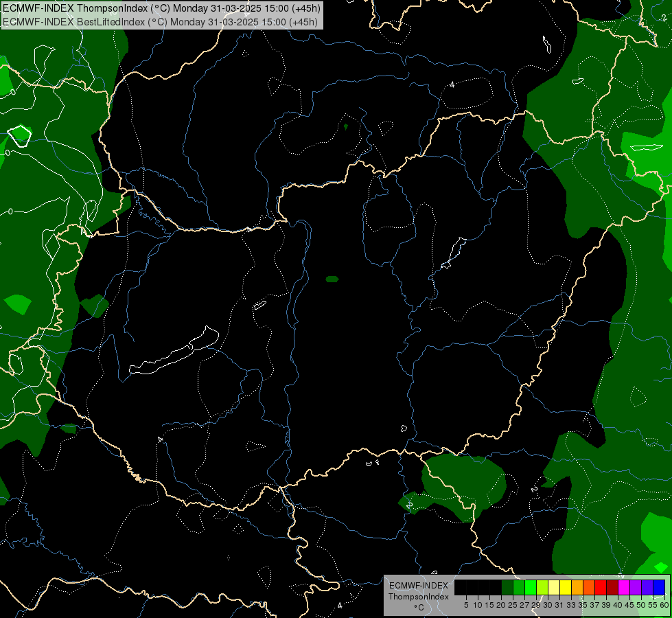Pick the orange-red 35–37 legend swatch

589,587
